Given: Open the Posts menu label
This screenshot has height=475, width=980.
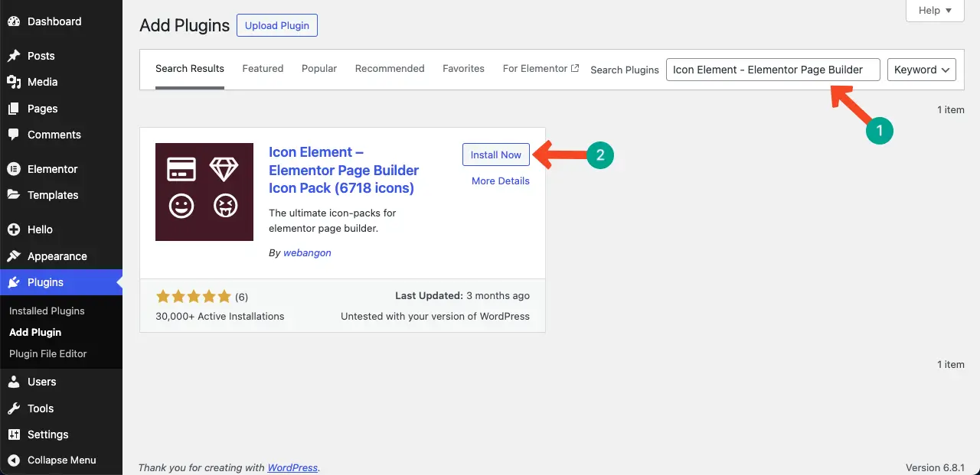Looking at the screenshot, I should pyautogui.click(x=41, y=56).
